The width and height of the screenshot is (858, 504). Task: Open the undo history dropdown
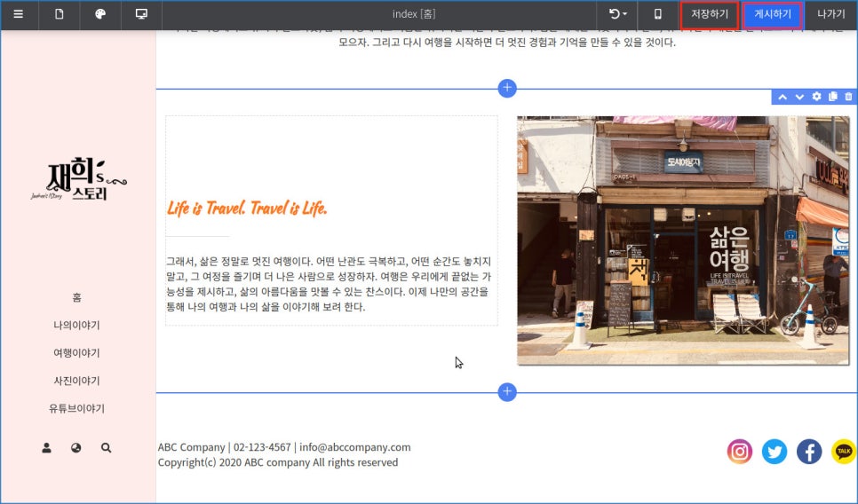[618, 14]
